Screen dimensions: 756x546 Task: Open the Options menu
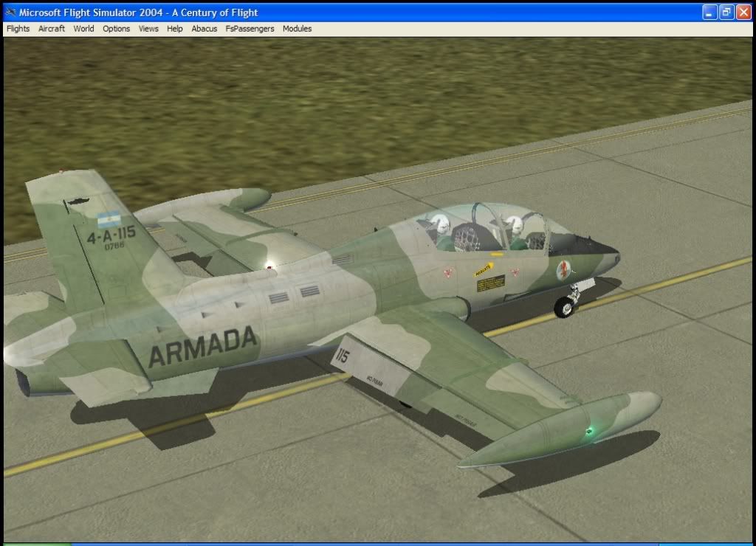[116, 29]
